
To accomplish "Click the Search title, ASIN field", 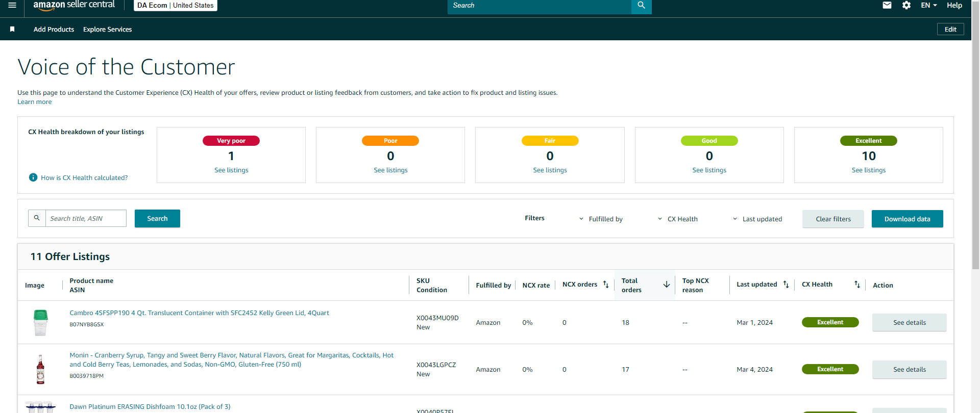I will 86,218.
